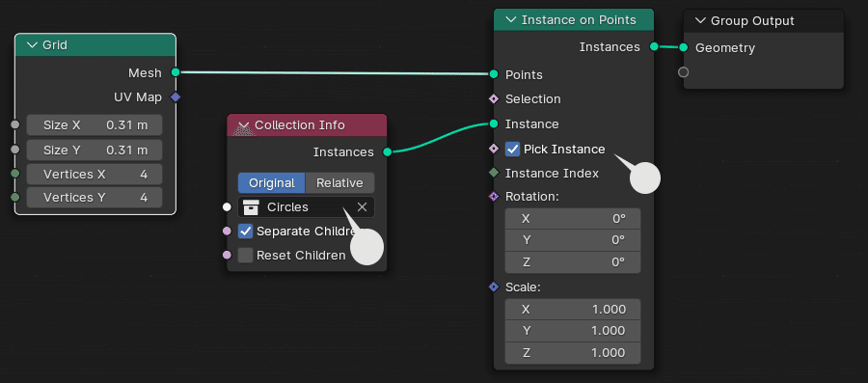Screen dimensions: 868x383
Task: Disable the Pick Instance checkbox
Action: (x=513, y=149)
